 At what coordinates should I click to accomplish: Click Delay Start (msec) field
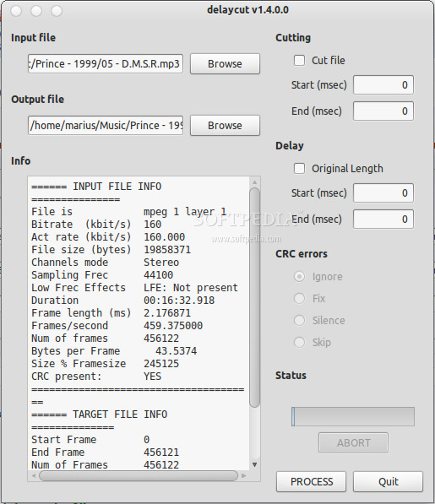[x=383, y=192]
